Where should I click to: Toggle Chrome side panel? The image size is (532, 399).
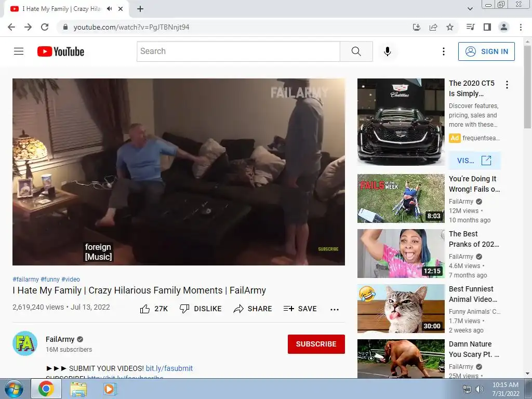tap(487, 27)
